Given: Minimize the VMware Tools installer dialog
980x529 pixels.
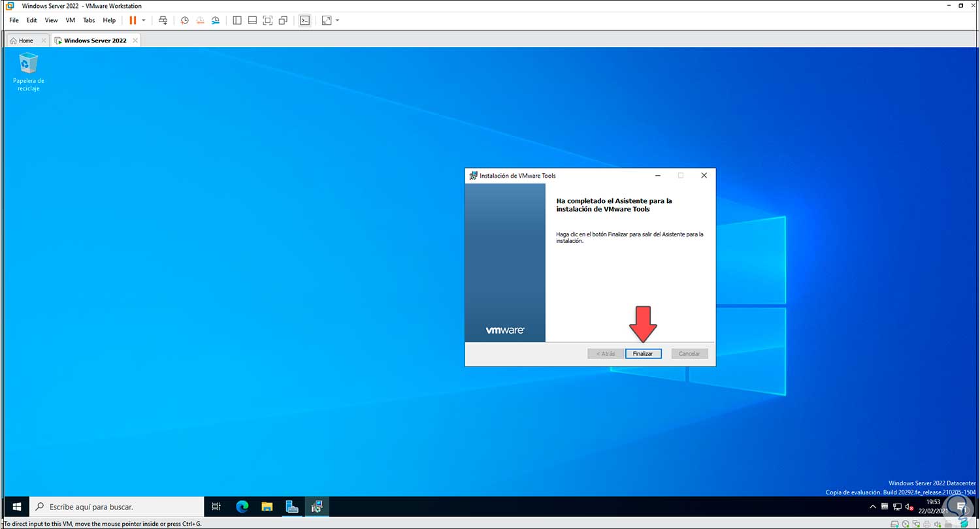Looking at the screenshot, I should tap(658, 176).
